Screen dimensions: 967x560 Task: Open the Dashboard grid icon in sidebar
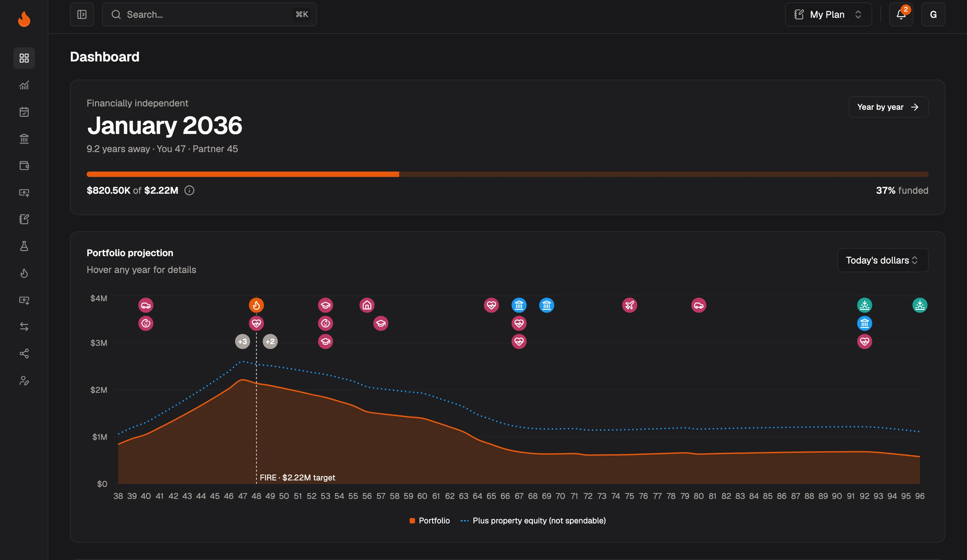pyautogui.click(x=24, y=58)
